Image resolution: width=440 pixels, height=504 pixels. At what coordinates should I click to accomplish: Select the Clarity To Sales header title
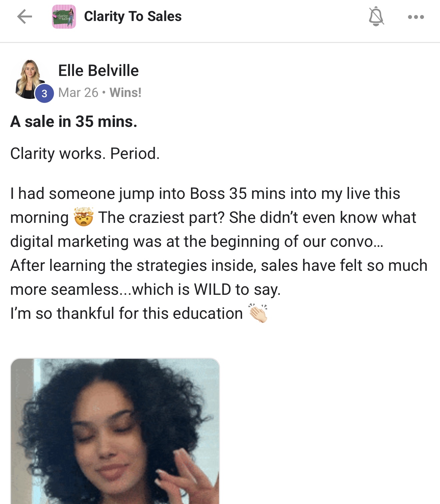(133, 16)
